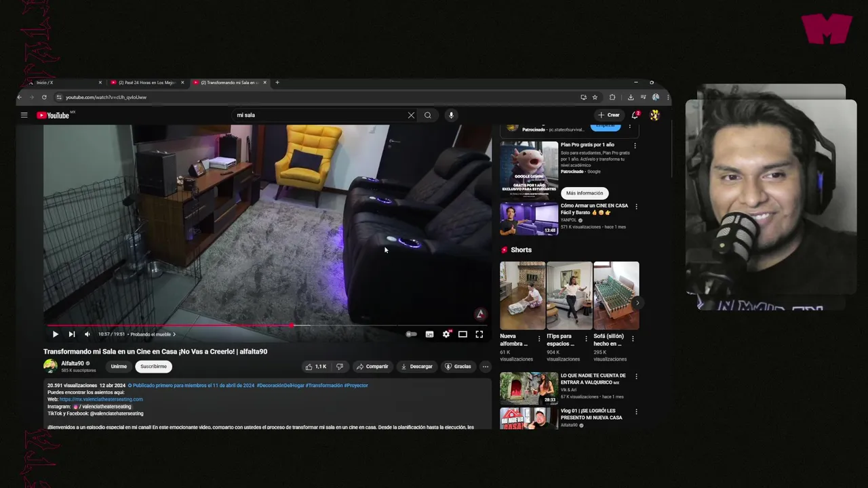Switch to the 'Pasé 24 Horas' tab
The width and height of the screenshot is (868, 488).
coord(147,83)
